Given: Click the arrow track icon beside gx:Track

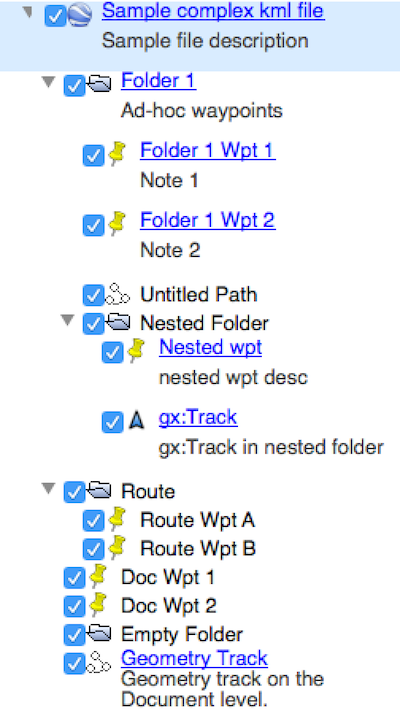Looking at the screenshot, I should tap(136, 421).
